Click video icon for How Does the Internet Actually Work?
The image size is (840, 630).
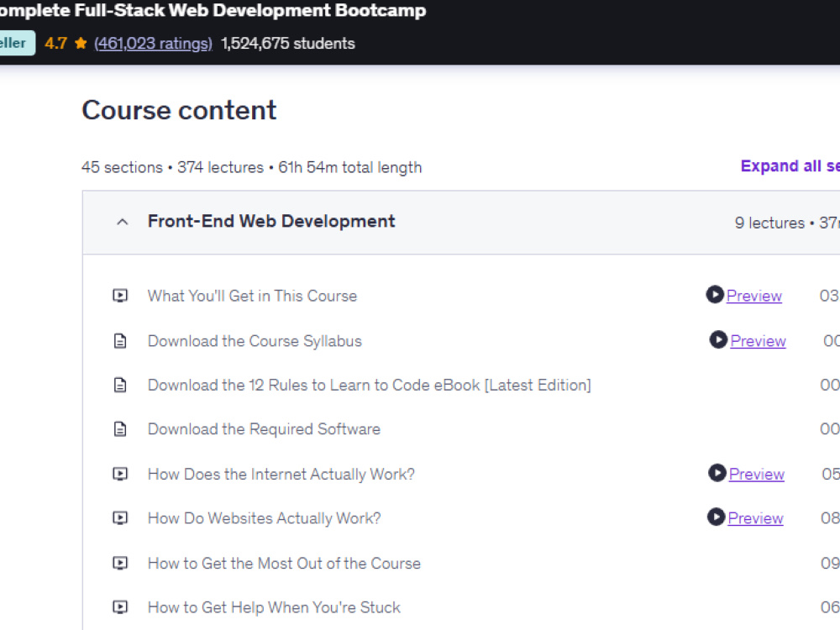120,474
